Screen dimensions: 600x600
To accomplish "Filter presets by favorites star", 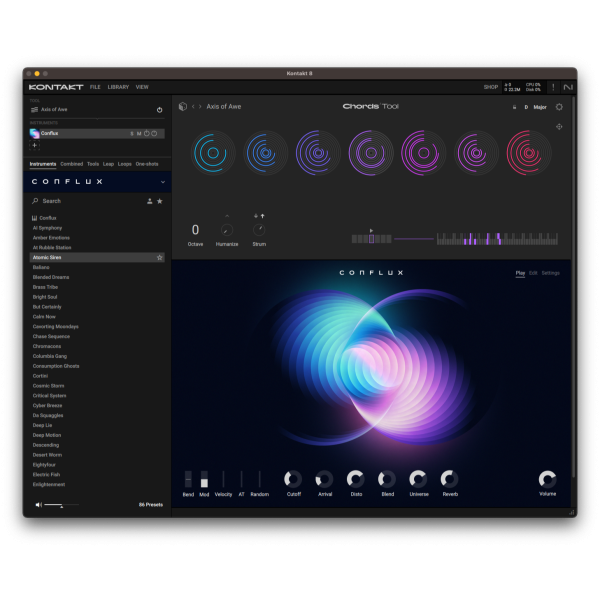I will pos(160,201).
